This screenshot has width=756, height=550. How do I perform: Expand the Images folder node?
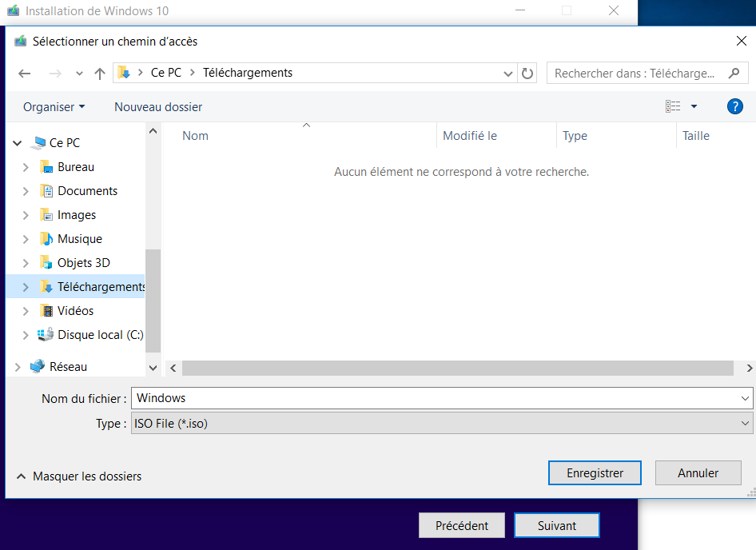click(x=26, y=215)
